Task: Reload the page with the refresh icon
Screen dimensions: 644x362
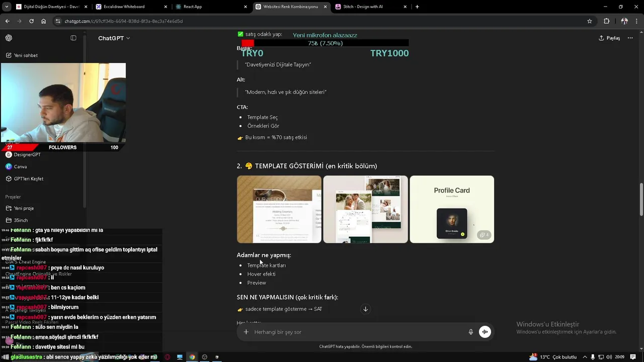Action: click(x=31, y=21)
